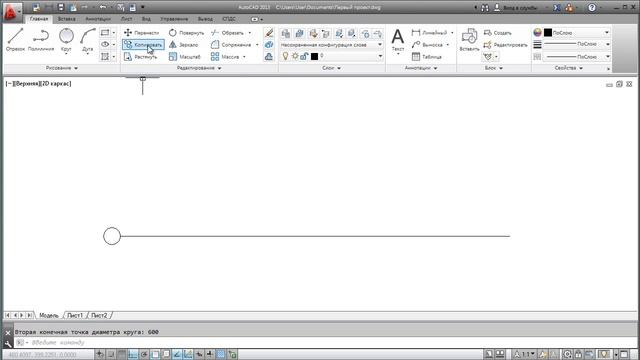
Task: Click the Массив array tool
Action: tap(225, 57)
